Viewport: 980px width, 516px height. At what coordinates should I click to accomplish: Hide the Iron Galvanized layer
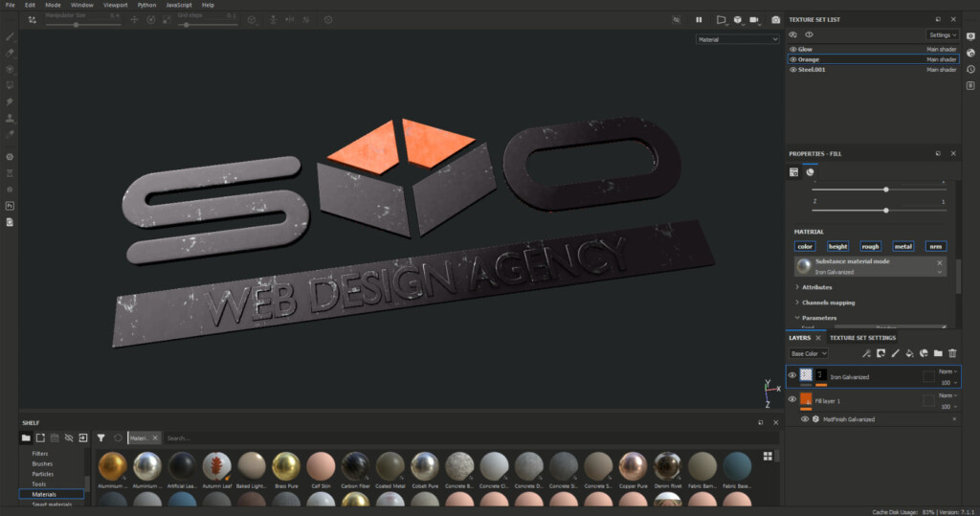click(x=791, y=375)
